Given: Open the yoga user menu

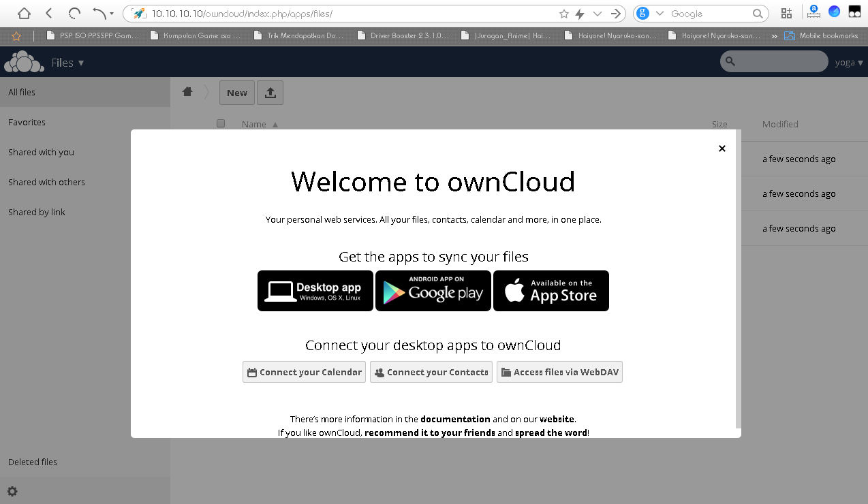Looking at the screenshot, I should click(x=848, y=62).
